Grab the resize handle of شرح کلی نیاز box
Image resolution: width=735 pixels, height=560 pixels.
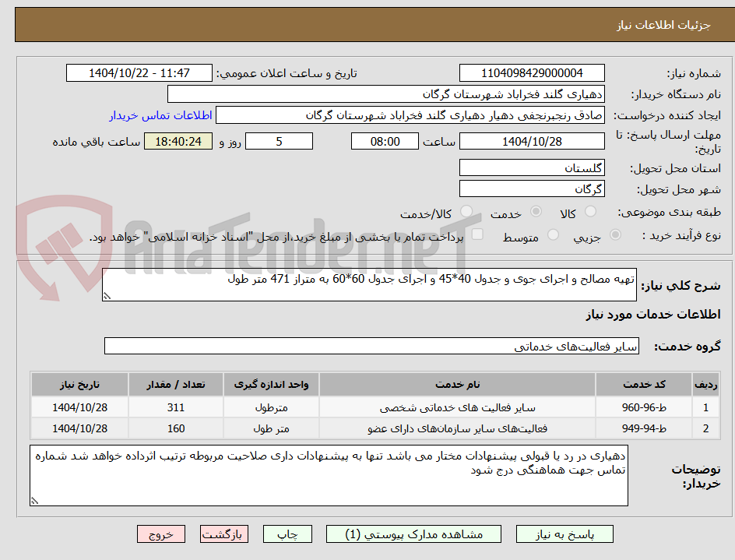[107, 296]
